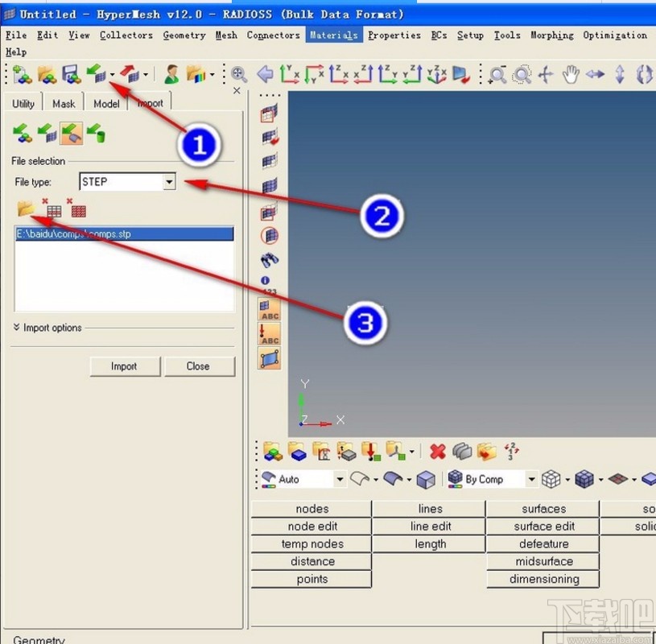Click the New Model toolbar icon
Viewport: 656px width, 644px height.
point(22,75)
